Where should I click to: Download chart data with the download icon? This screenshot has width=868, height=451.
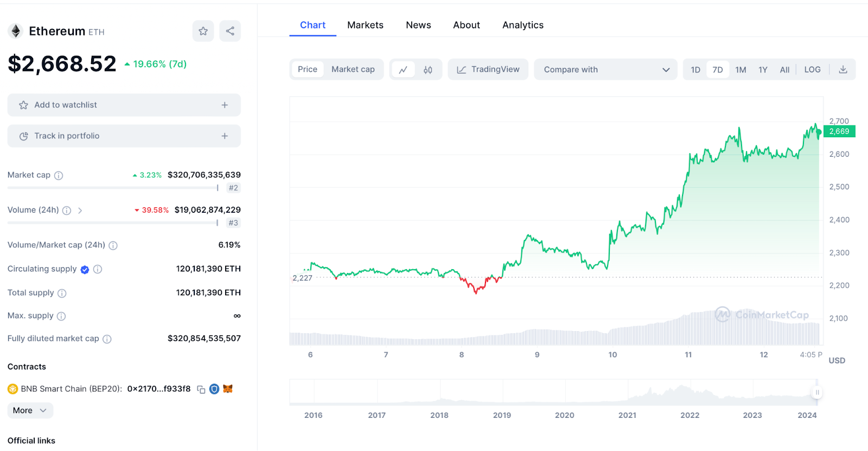click(x=843, y=69)
